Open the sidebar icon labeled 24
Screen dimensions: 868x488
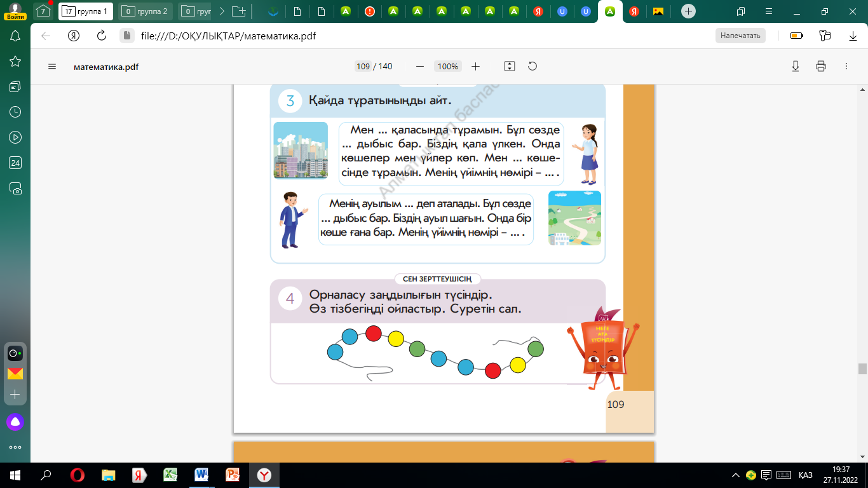pyautogui.click(x=15, y=163)
